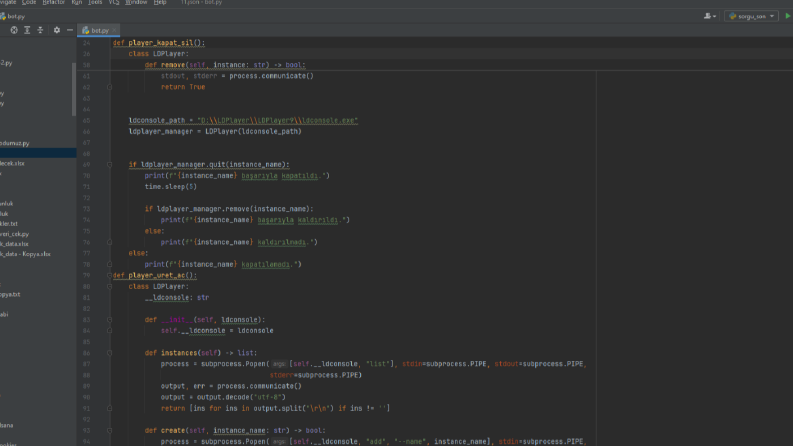Click 'def player_uret_ac():' on line 79
The width and height of the screenshot is (793, 446).
[x=155, y=276]
